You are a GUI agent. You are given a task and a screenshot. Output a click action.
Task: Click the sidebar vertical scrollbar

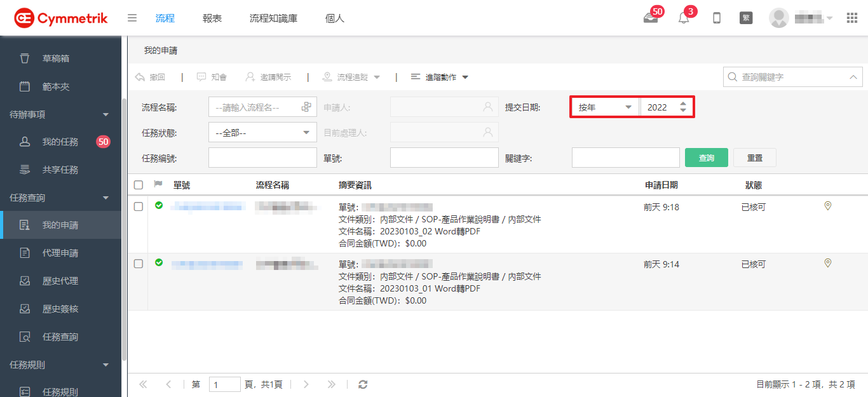tap(124, 229)
